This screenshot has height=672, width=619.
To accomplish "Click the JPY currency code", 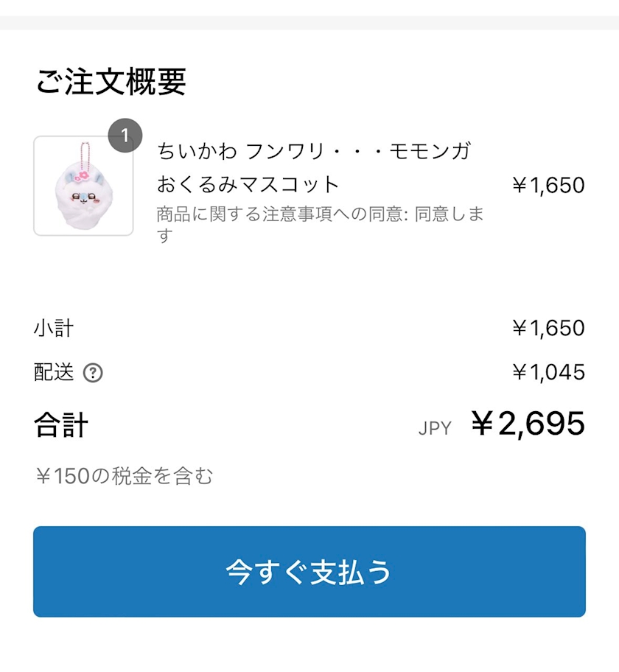I will coord(435,428).
